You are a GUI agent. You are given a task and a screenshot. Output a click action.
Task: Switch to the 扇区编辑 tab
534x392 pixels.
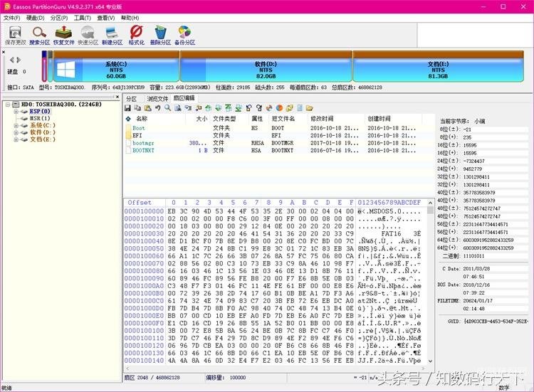tap(184, 98)
